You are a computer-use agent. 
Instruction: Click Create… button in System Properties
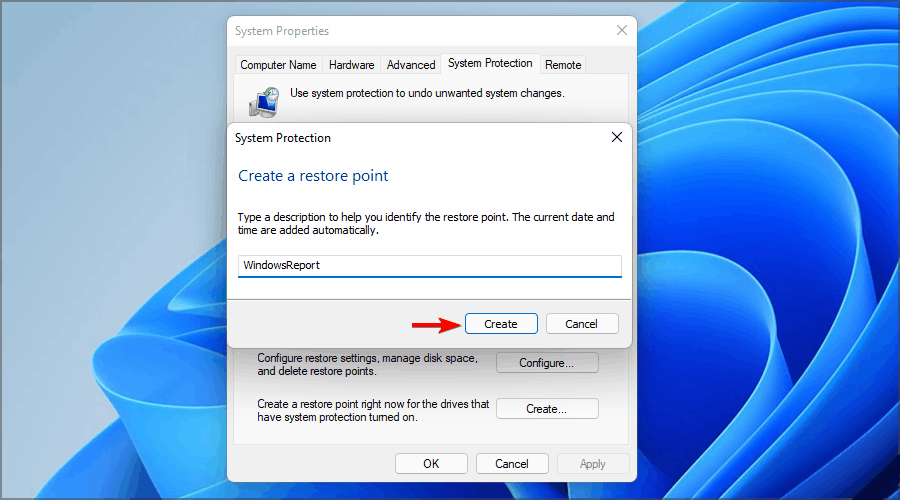click(x=547, y=409)
